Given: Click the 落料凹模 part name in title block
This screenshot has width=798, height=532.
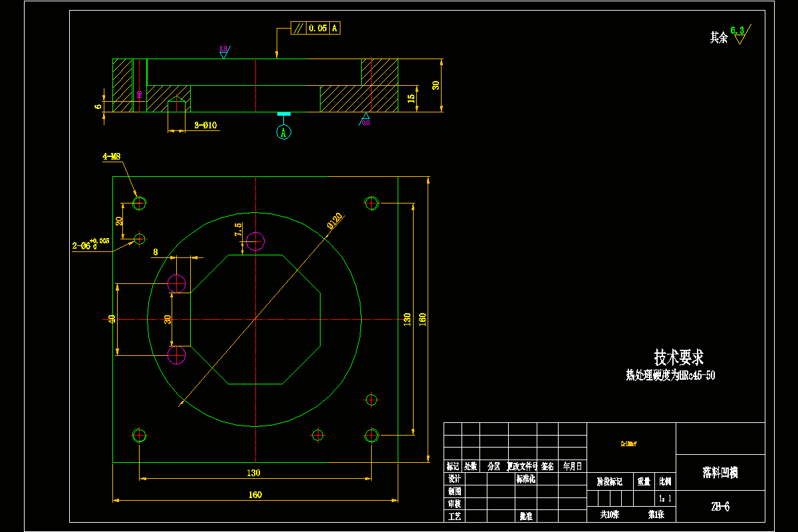Looking at the screenshot, I should coord(720,473).
